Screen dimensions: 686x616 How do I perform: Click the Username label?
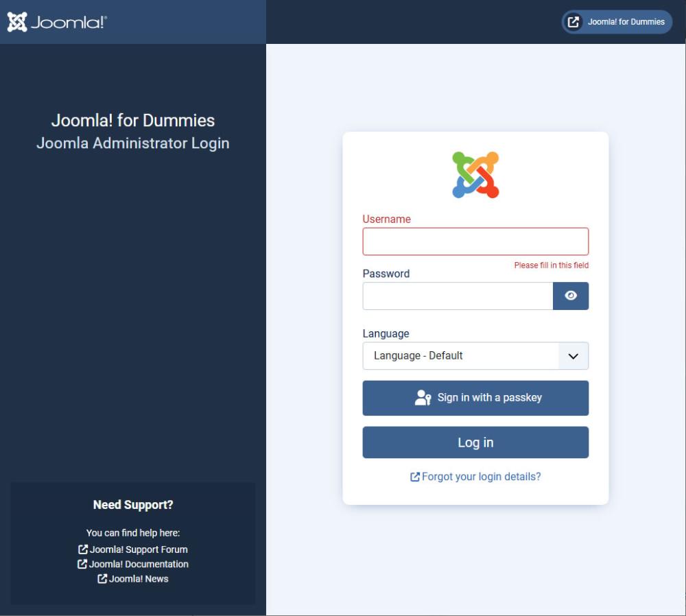coord(387,220)
